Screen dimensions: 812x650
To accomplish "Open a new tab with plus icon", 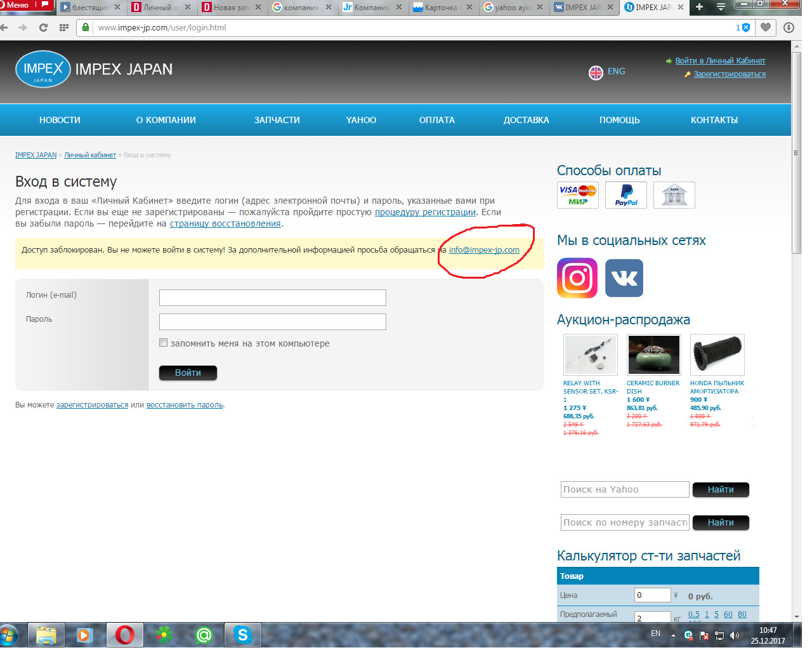I will [x=699, y=7].
